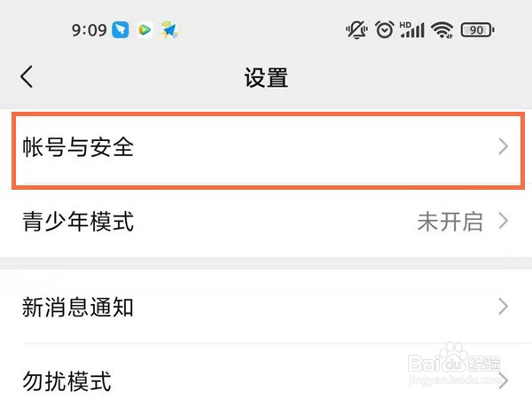Tap the chevron on the 青少年模式 row
Viewport: 532px width, 399px height.
click(504, 222)
